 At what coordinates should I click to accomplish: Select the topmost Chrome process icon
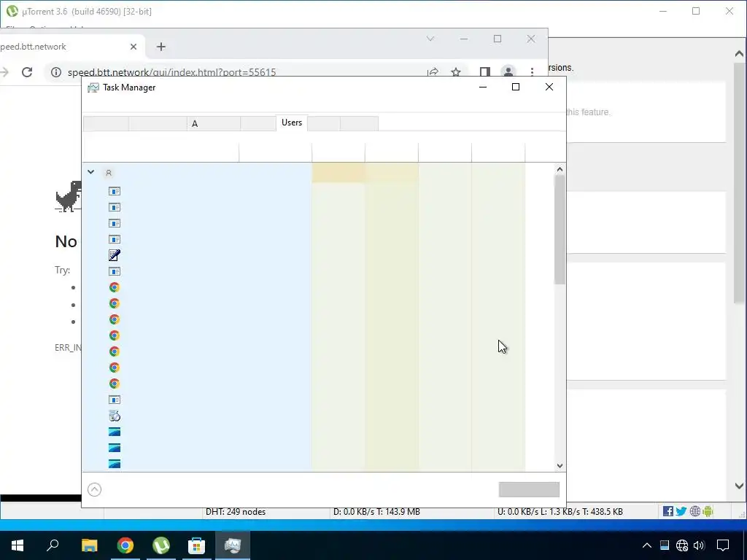(115, 287)
